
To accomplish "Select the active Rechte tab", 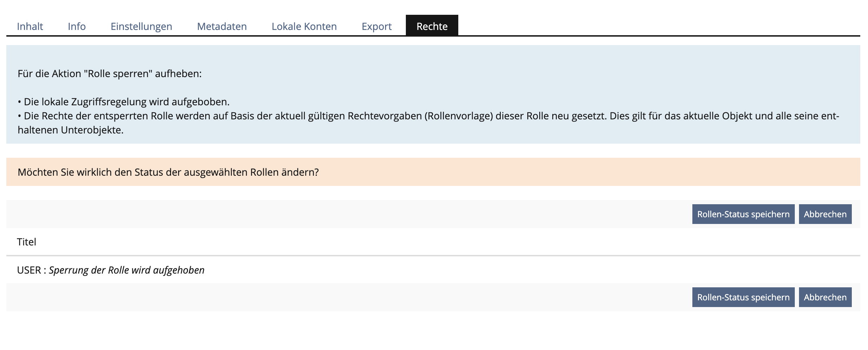I will tap(432, 26).
